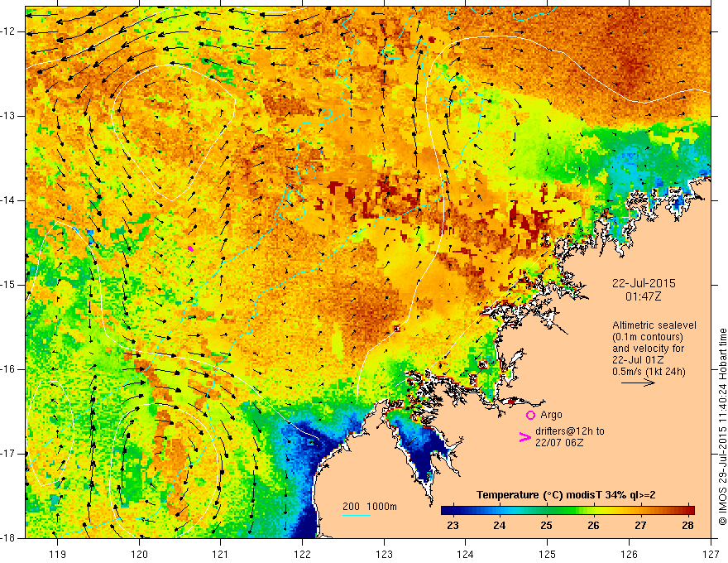Click the color bar near 26 degrees
The height and width of the screenshot is (563, 728).
click(x=593, y=511)
